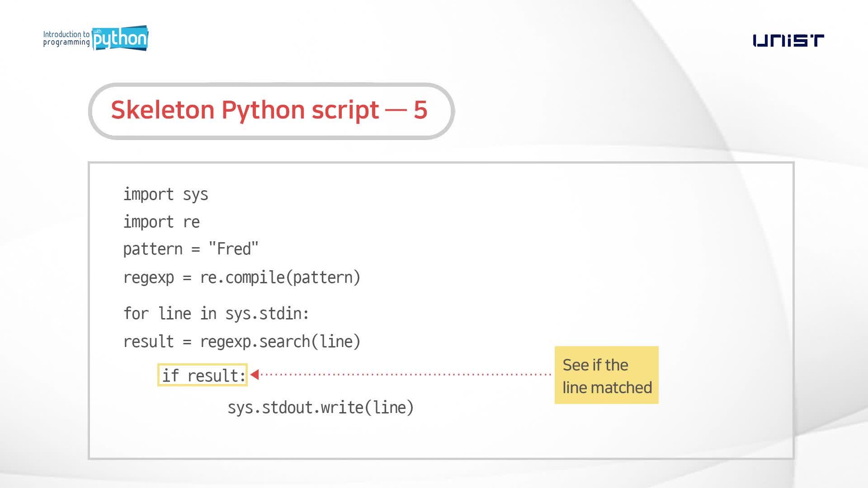This screenshot has height=488, width=868.
Task: Click the code line 'import sys'
Action: click(165, 194)
